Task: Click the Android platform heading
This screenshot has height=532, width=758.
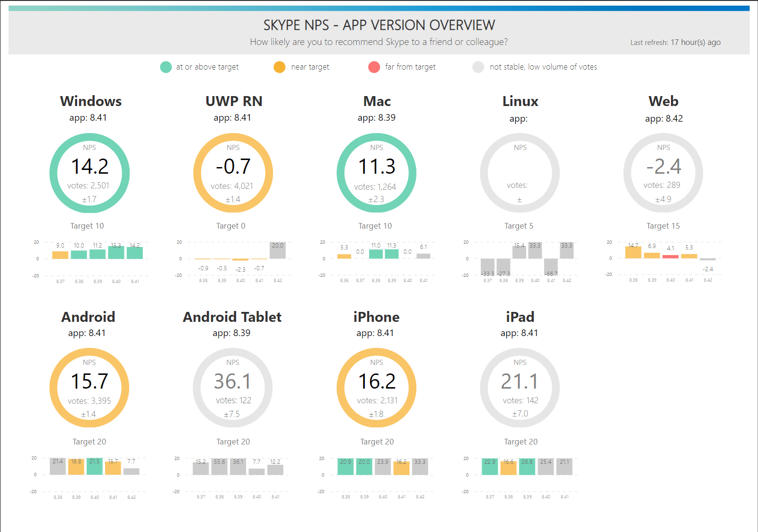Action: (x=88, y=317)
